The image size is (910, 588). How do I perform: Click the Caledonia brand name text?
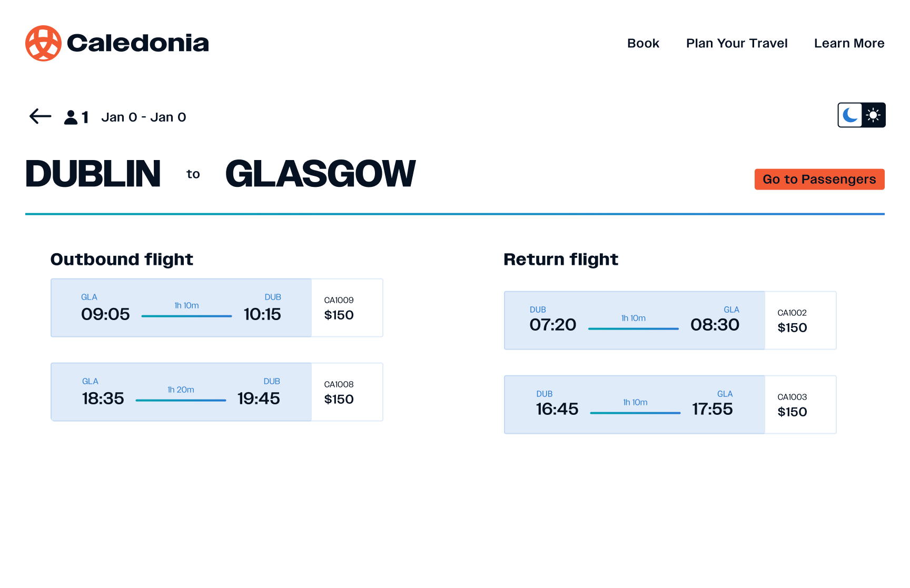pos(138,43)
